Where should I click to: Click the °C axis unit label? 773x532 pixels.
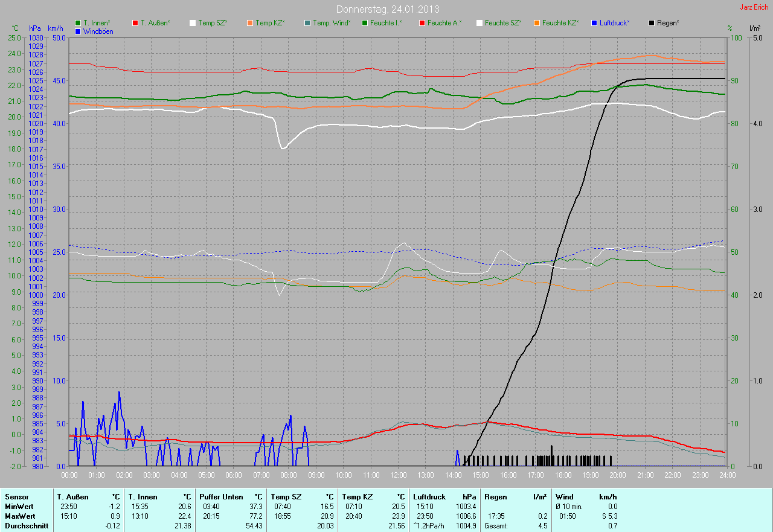(x=15, y=28)
